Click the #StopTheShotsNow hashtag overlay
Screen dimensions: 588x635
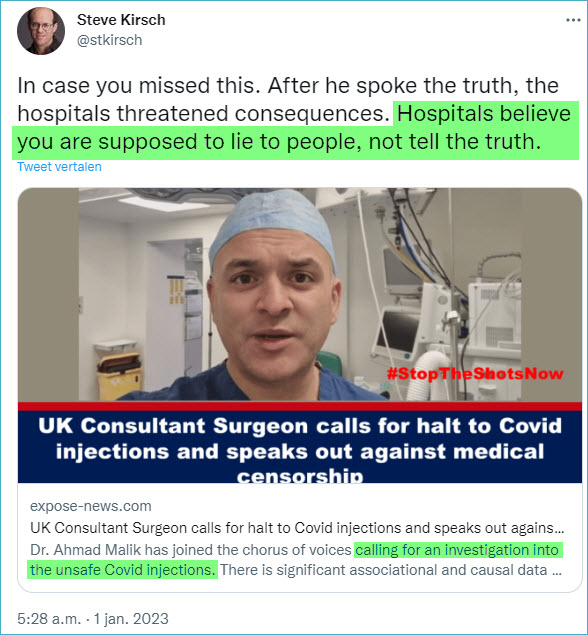point(475,373)
